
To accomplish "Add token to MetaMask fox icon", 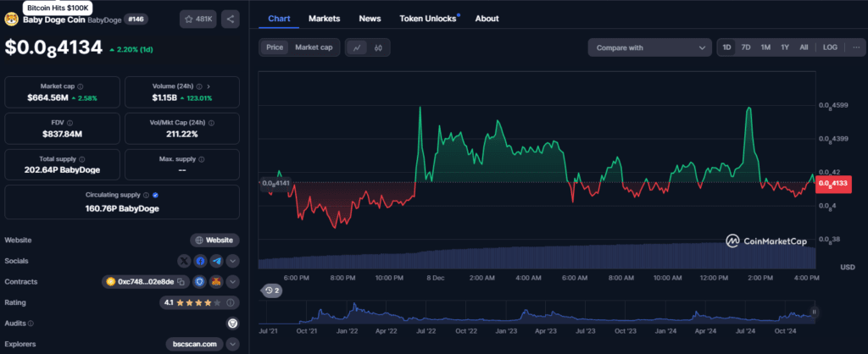I will pyautogui.click(x=216, y=282).
